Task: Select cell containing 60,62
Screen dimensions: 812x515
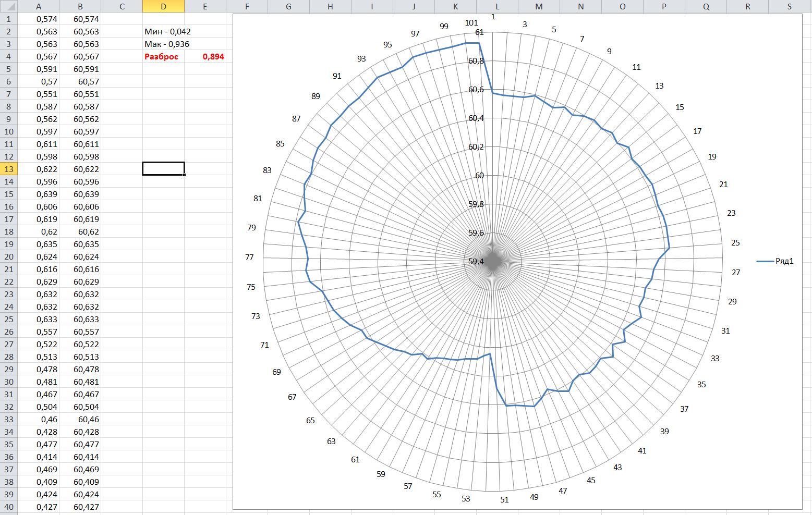Action: pos(80,231)
